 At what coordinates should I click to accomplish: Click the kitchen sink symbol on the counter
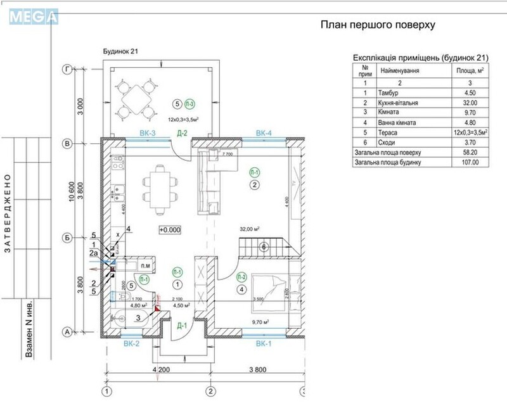point(118,193)
